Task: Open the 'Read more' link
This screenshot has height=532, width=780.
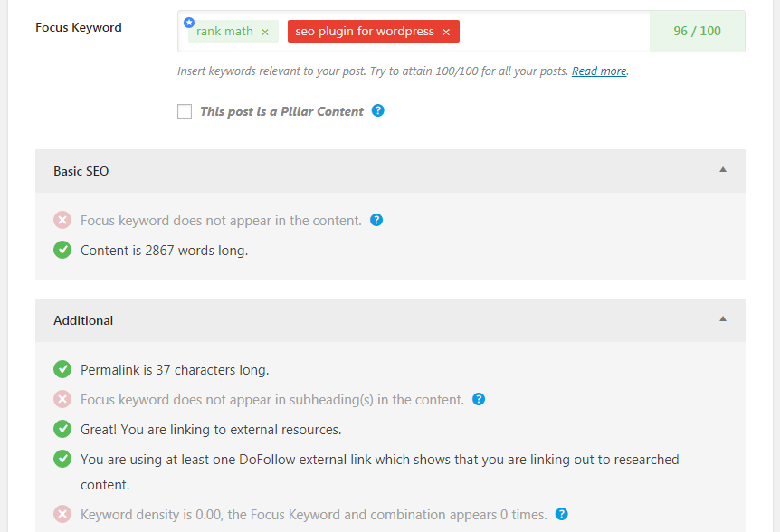Action: (x=599, y=71)
